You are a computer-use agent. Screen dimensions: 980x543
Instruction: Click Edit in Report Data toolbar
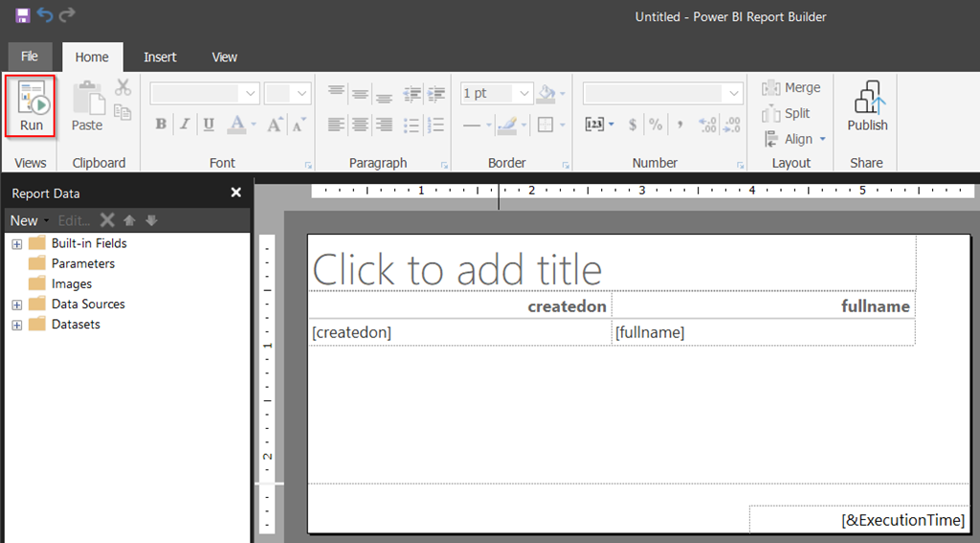pos(74,220)
